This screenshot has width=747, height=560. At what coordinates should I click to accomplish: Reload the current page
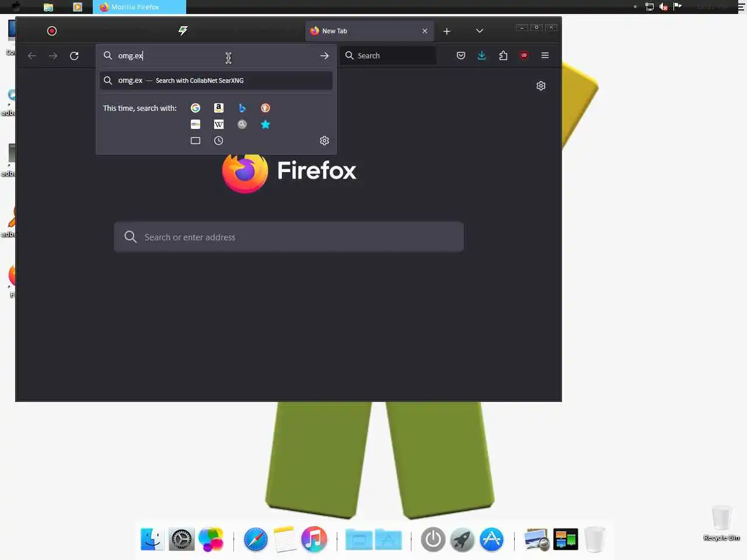pos(74,55)
